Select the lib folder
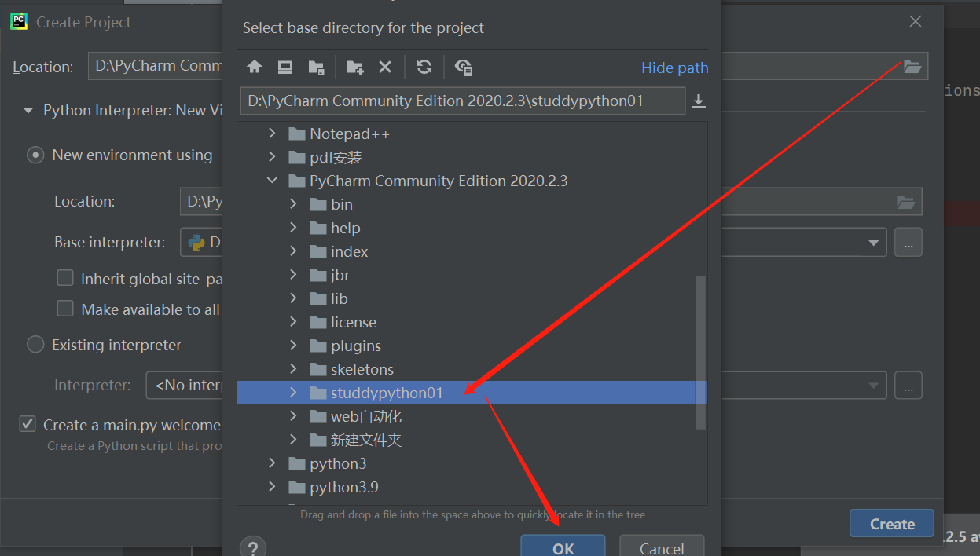The image size is (980, 556). (x=329, y=299)
